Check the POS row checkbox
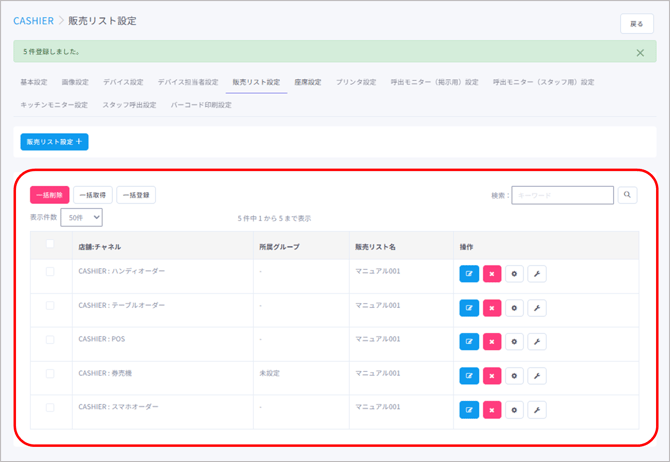Viewport: 670px width, 462px height. [x=50, y=340]
